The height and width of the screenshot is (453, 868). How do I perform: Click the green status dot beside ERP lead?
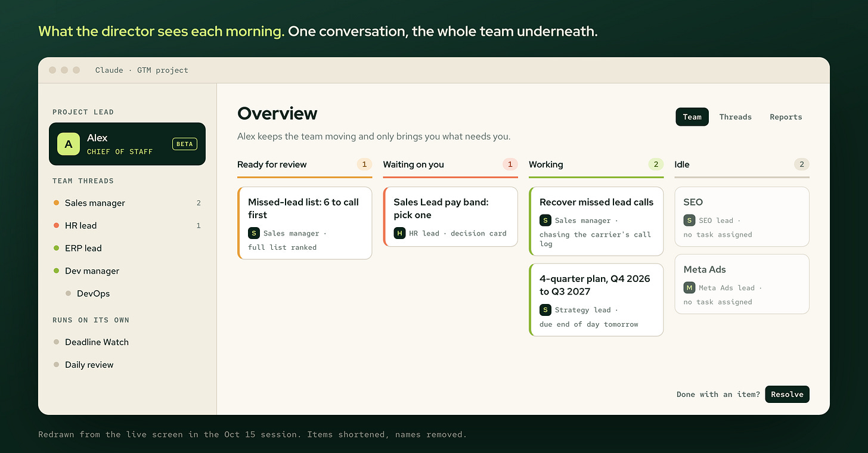pyautogui.click(x=56, y=248)
